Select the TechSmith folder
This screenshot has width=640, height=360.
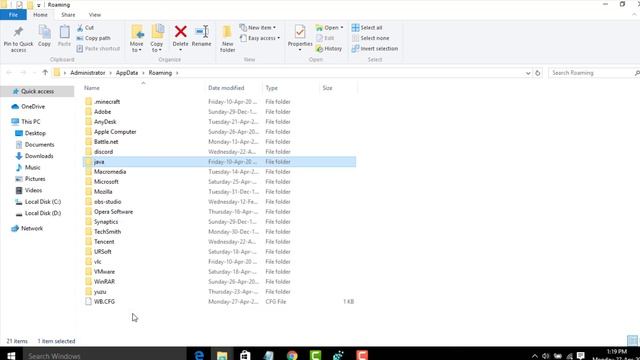pyautogui.click(x=220, y=232)
